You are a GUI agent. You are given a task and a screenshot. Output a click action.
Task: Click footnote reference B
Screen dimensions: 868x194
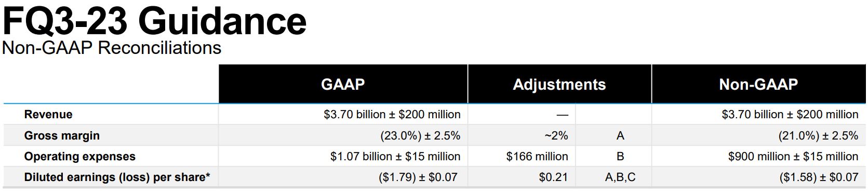(x=620, y=156)
